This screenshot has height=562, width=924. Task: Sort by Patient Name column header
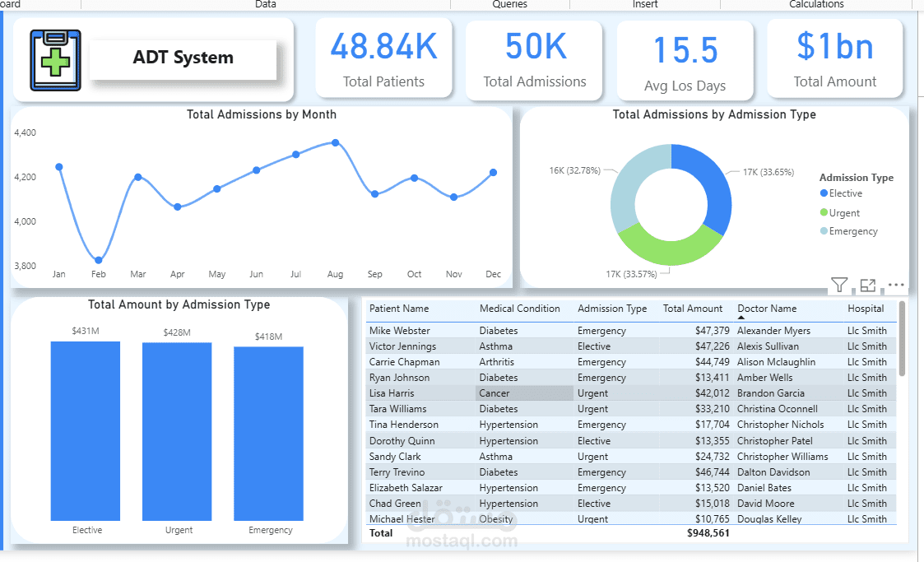click(x=399, y=309)
